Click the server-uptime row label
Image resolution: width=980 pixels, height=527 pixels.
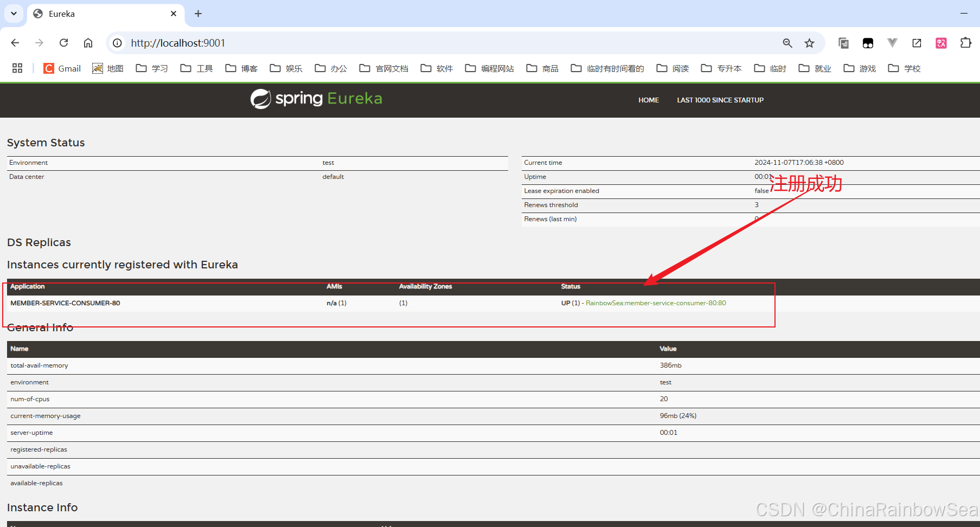click(x=31, y=433)
